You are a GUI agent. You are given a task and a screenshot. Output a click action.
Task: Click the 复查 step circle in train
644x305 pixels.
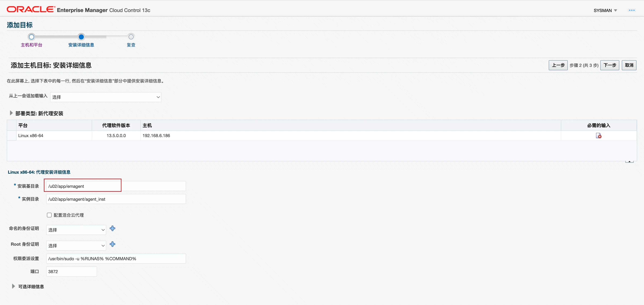[131, 37]
